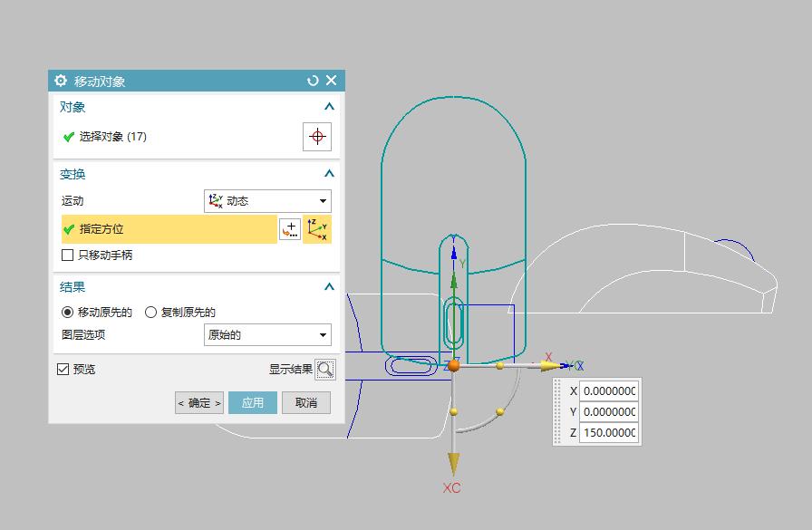Open the point constructor icon next to 指定方位
This screenshot has height=530, width=812.
tap(290, 228)
